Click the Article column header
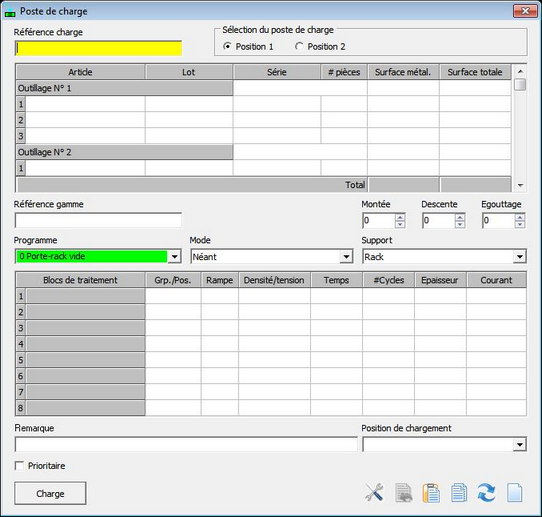The image size is (542, 517). tap(80, 72)
